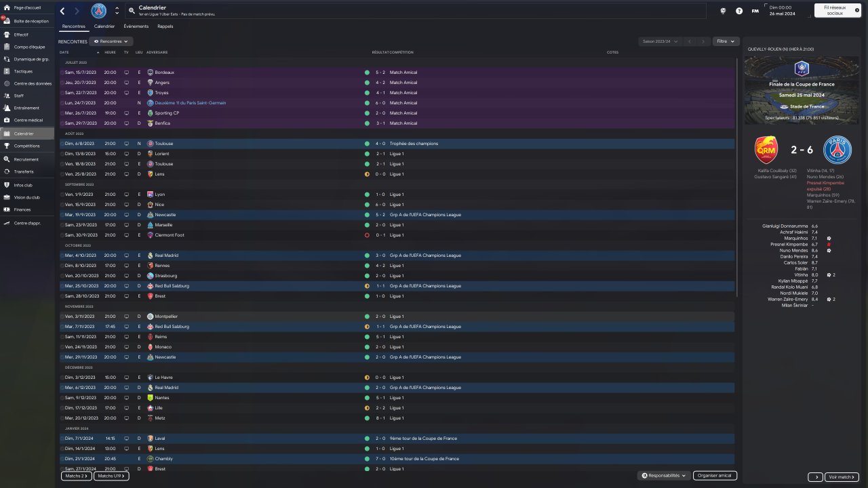
Task: Open the help question mark icon
Action: [739, 11]
